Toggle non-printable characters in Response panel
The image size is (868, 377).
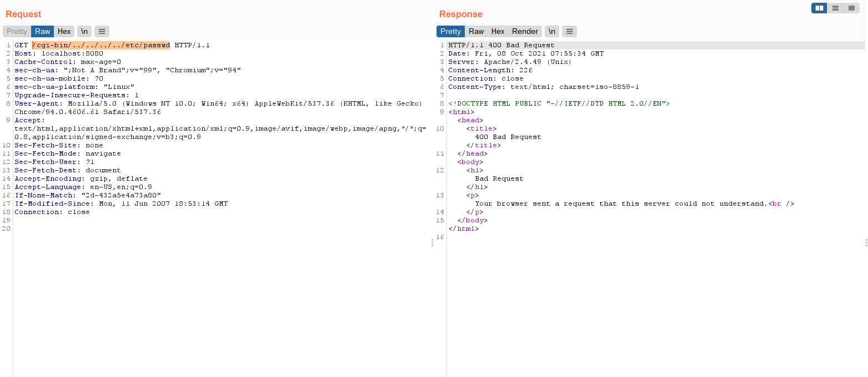click(552, 31)
